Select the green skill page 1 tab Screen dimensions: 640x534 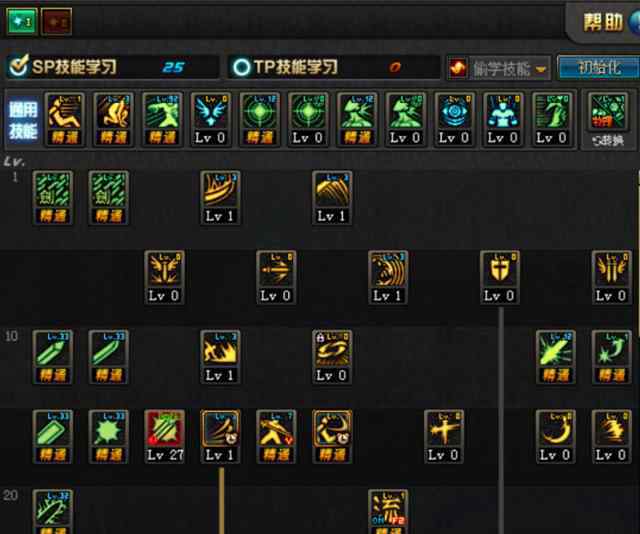click(22, 21)
